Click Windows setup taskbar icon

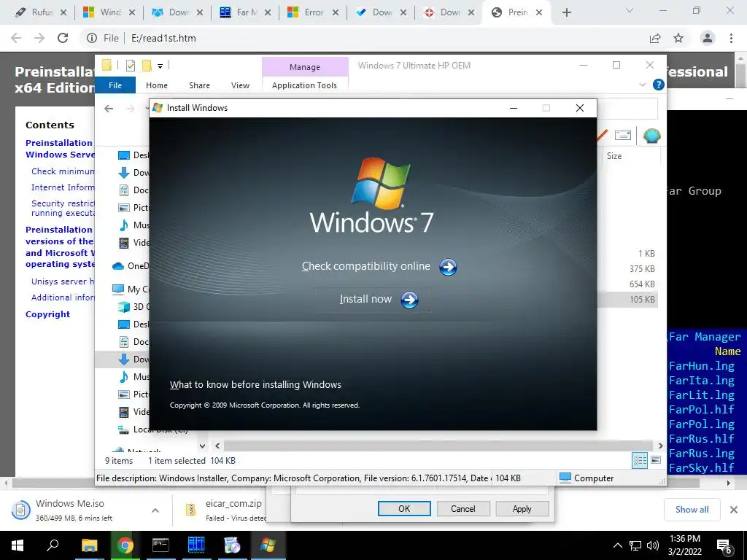point(267,545)
